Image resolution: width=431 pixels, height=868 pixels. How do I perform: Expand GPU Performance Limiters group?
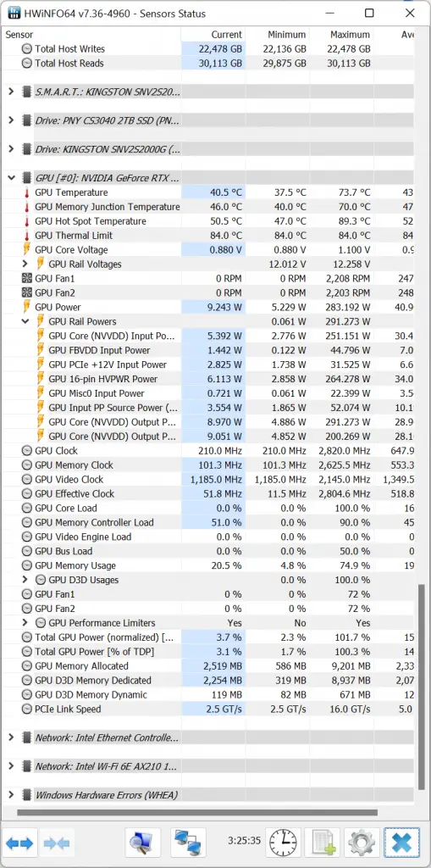(25, 623)
